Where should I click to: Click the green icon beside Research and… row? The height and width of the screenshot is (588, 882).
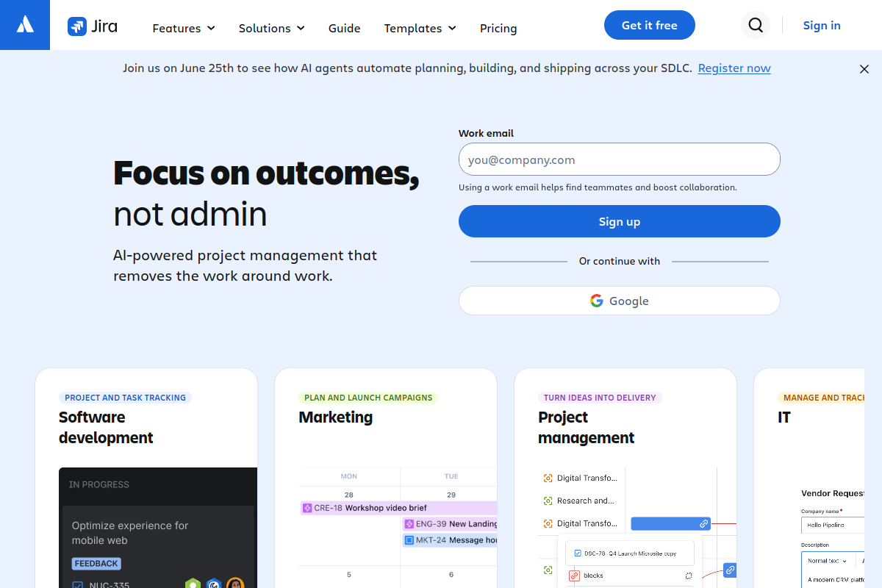coord(548,501)
